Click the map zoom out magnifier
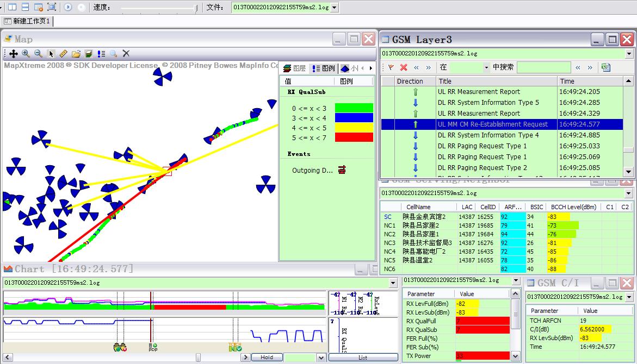637x364 pixels. [x=38, y=54]
